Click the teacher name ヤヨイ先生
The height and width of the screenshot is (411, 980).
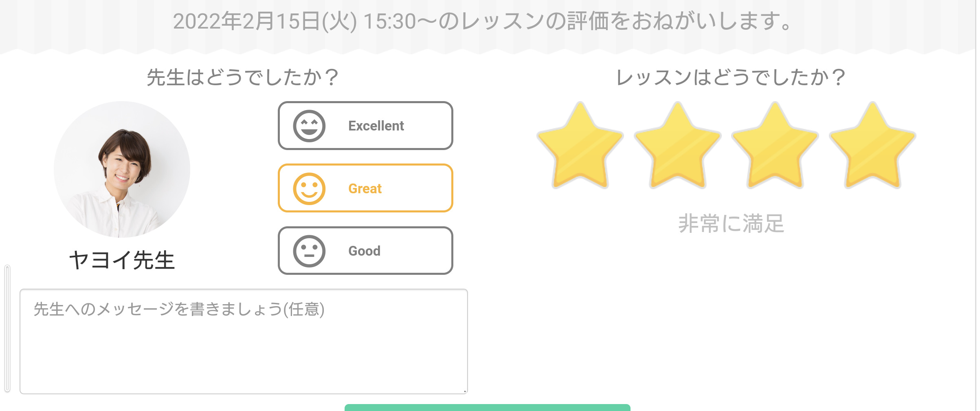pyautogui.click(x=122, y=260)
